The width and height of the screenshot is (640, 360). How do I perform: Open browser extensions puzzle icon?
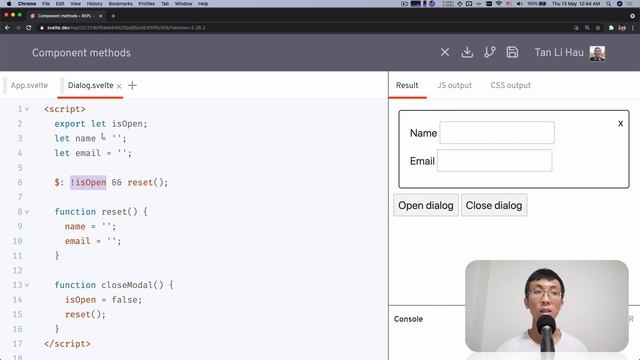(x=611, y=28)
